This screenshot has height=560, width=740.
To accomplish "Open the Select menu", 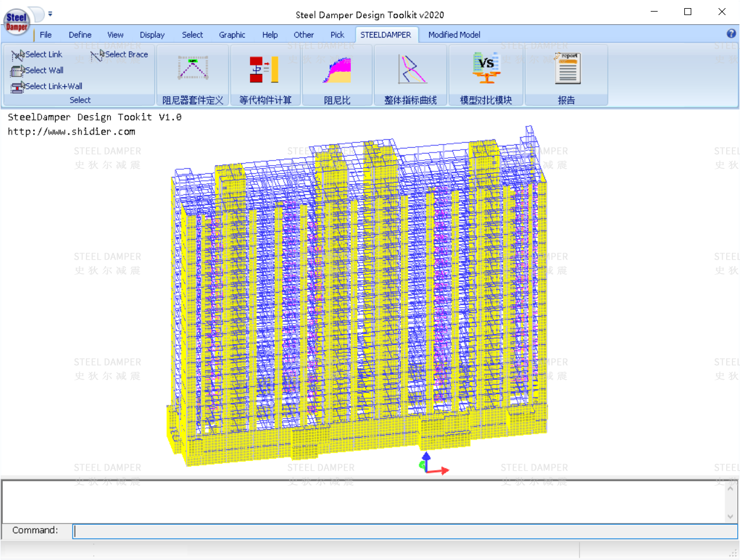I will tap(193, 35).
